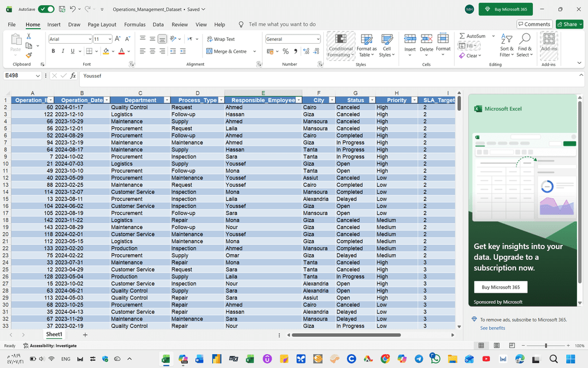The image size is (588, 368).
Task: Switch to the Insert ribbon tab
Action: point(54,25)
